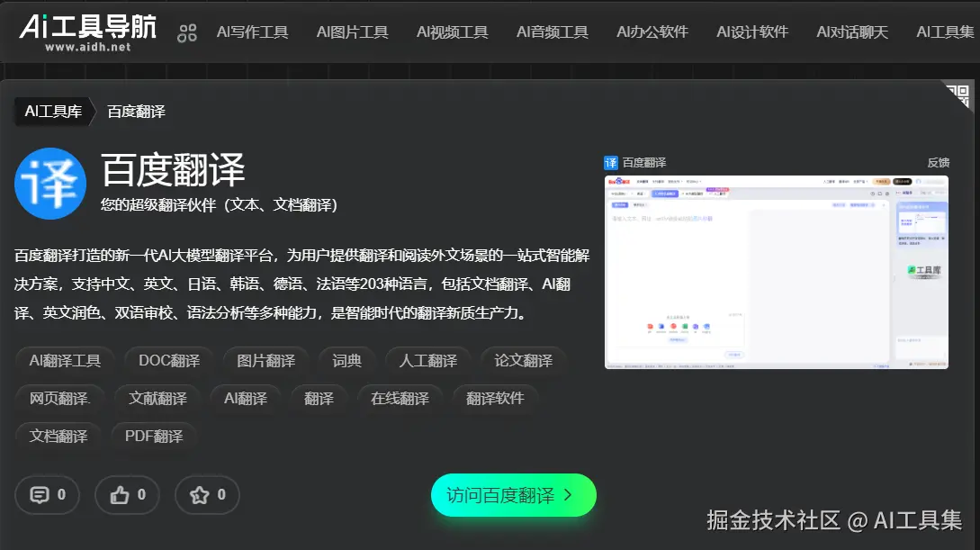
Task: Click 百度翻译 breadcrumb item
Action: (x=136, y=112)
